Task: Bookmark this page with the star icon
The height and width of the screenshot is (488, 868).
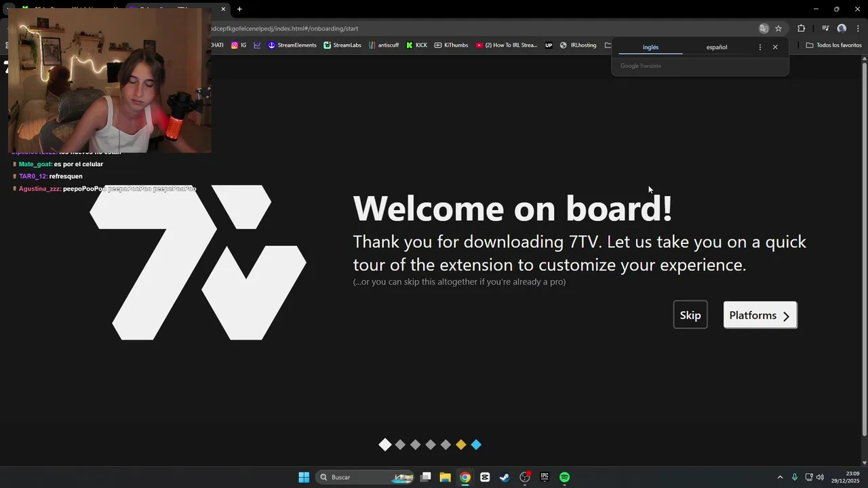Action: pyautogui.click(x=778, y=28)
